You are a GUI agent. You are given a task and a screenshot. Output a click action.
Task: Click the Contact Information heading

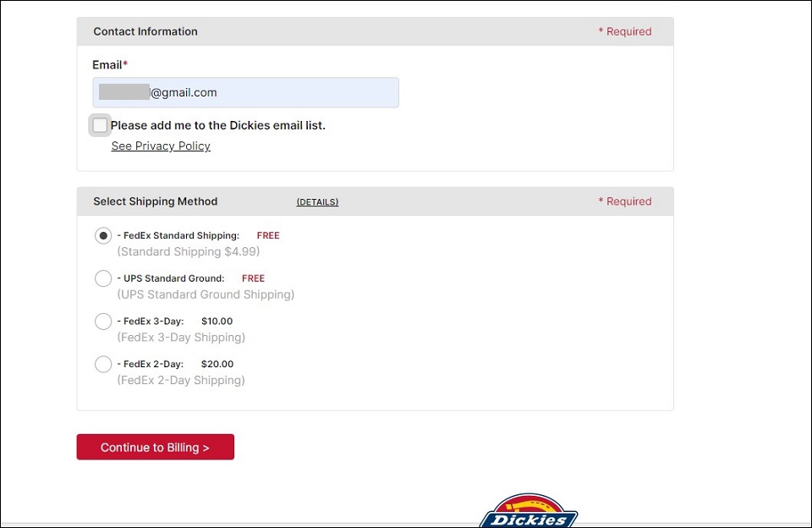coord(145,31)
